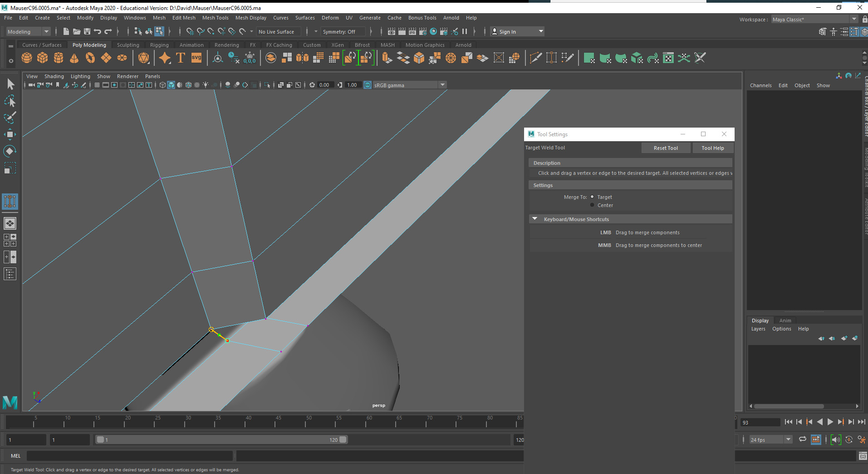The width and height of the screenshot is (868, 474).
Task: Open the Modeling menu set dropdown
Action: click(x=45, y=31)
